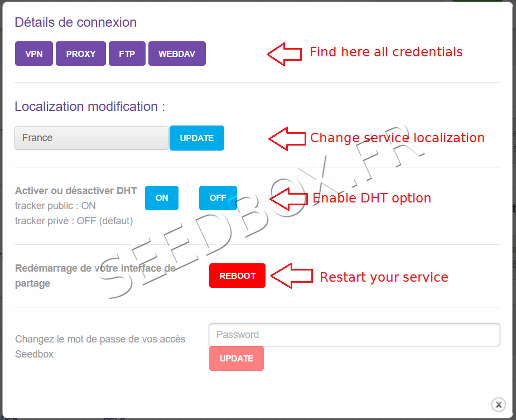Screen dimensions: 516x420
Task: Focus the Password input field
Action: pyautogui.click(x=354, y=335)
